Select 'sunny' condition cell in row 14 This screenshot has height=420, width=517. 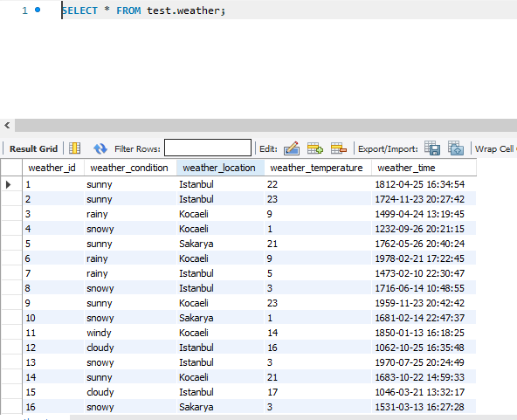[131, 377]
